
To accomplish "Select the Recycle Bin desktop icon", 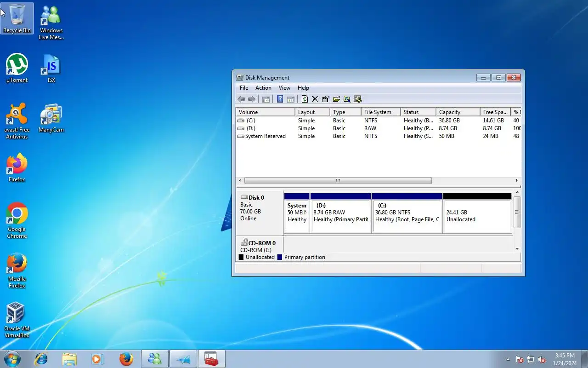I will (17, 18).
